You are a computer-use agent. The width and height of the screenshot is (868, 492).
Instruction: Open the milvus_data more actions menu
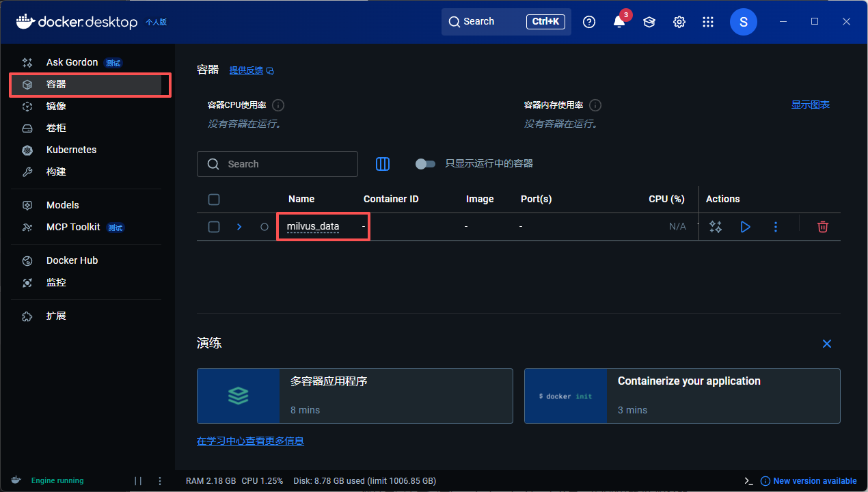coord(776,227)
